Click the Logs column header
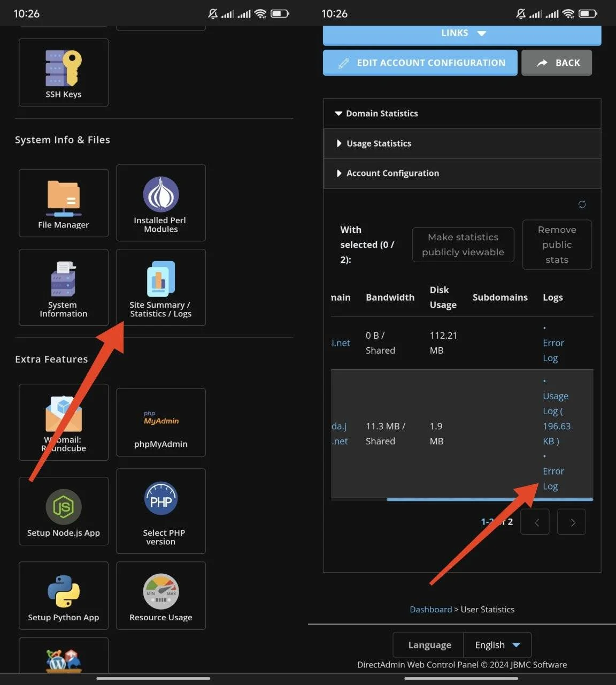Screen dimensions: 616x685 [553, 298]
